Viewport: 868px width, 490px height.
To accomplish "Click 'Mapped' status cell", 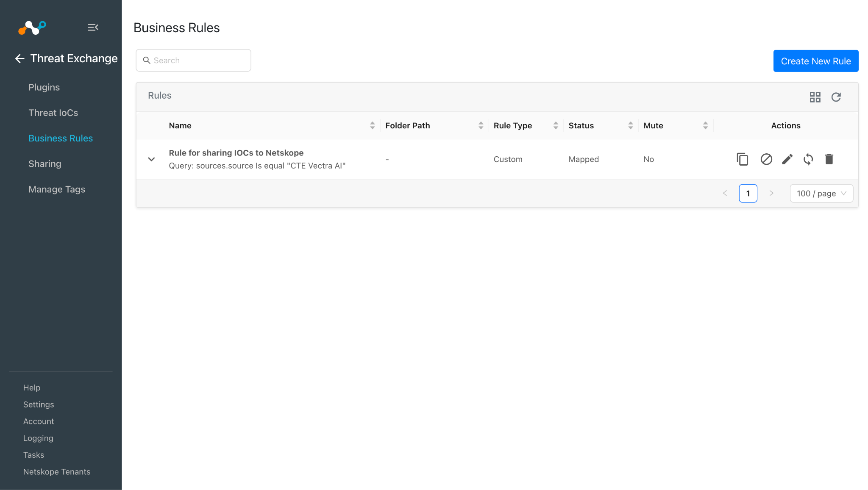I will point(584,159).
